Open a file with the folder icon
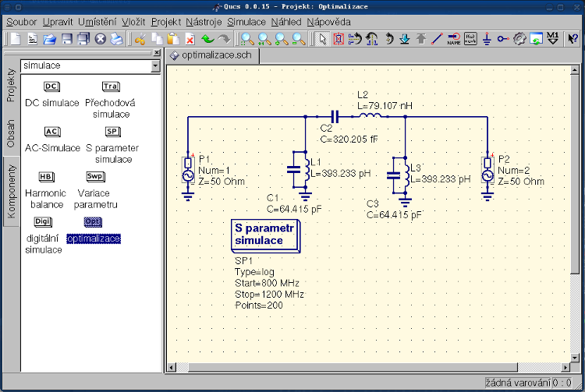 pos(50,39)
